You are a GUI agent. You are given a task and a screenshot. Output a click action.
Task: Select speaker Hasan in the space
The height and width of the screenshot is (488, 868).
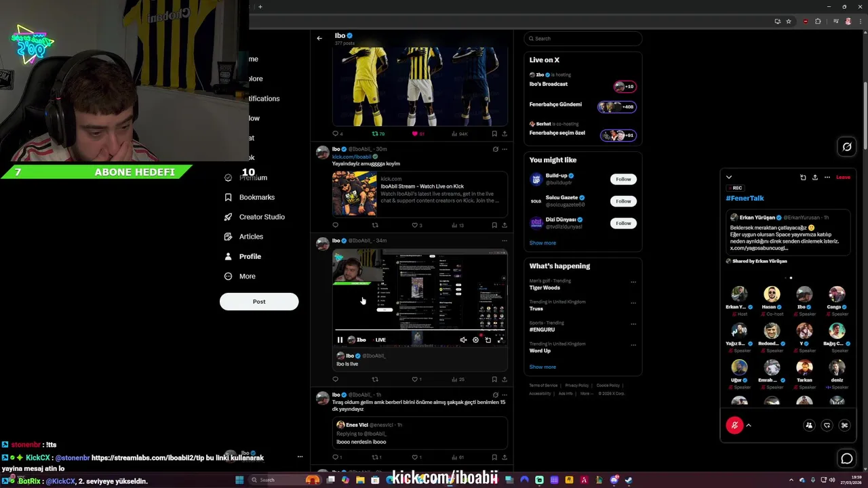[x=772, y=301]
